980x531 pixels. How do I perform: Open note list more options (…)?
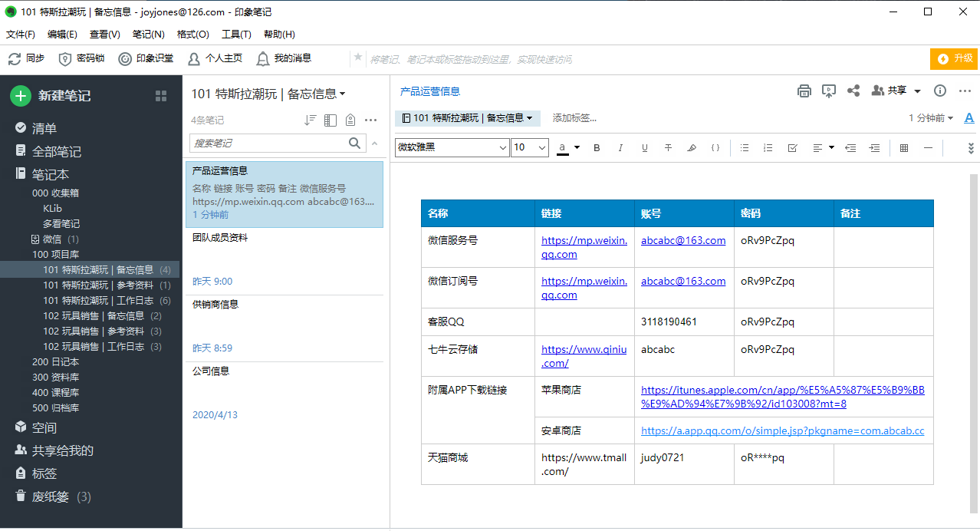tap(371, 120)
